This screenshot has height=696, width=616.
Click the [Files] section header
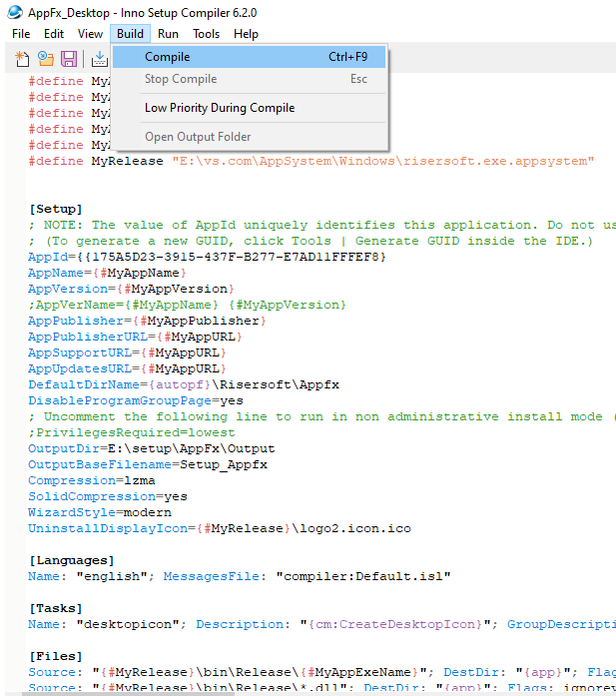[56, 656]
